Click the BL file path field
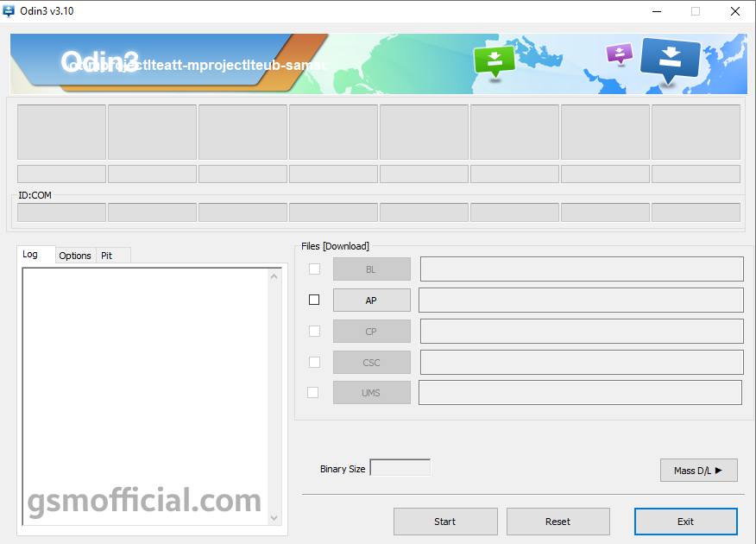 click(582, 269)
